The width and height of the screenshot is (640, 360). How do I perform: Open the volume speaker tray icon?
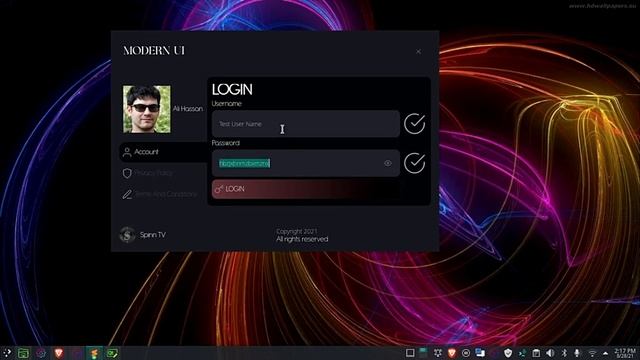coord(550,353)
